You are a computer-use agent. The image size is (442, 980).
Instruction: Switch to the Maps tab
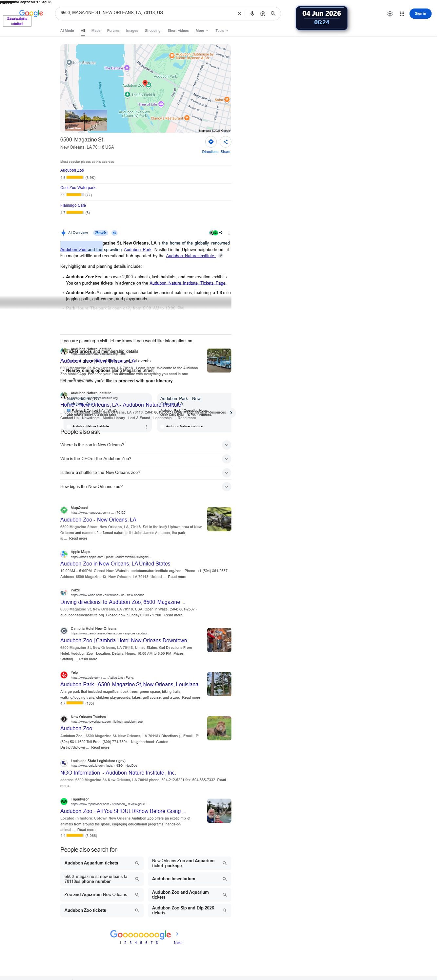pyautogui.click(x=97, y=31)
